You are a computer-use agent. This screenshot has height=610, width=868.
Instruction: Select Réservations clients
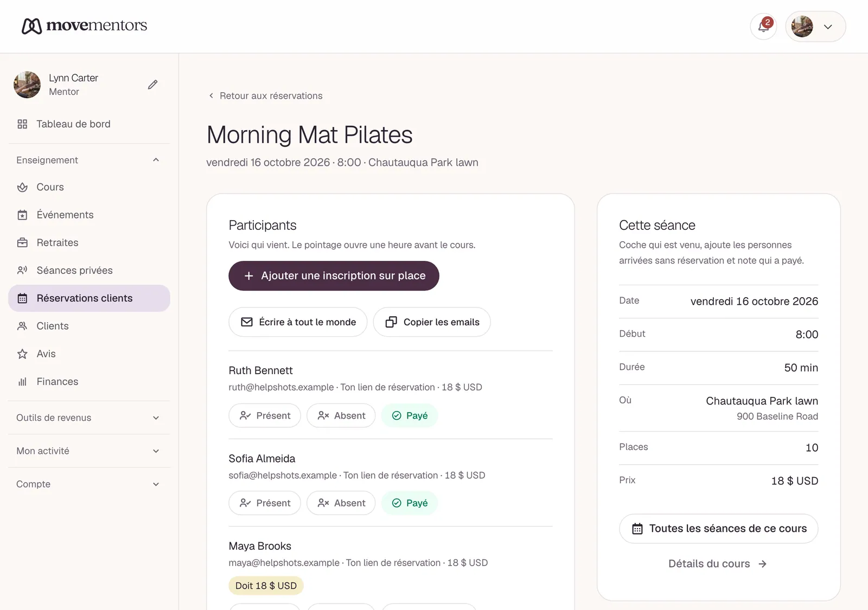click(x=89, y=298)
